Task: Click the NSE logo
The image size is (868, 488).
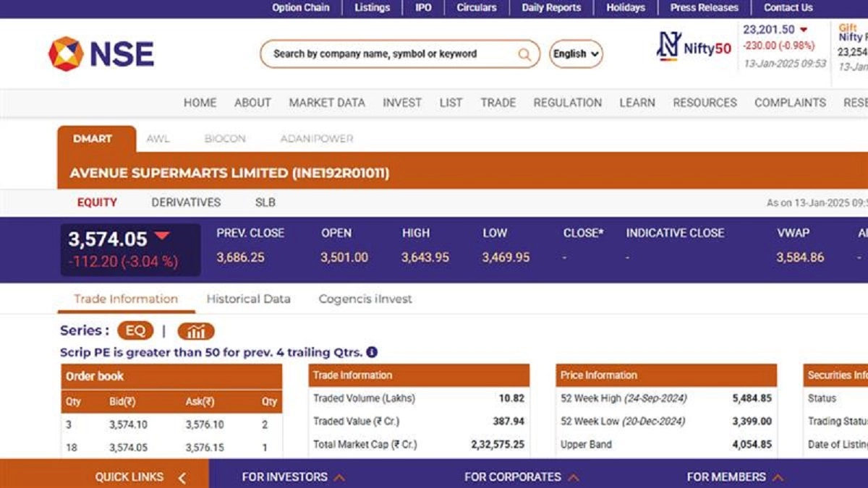Action: [101, 54]
